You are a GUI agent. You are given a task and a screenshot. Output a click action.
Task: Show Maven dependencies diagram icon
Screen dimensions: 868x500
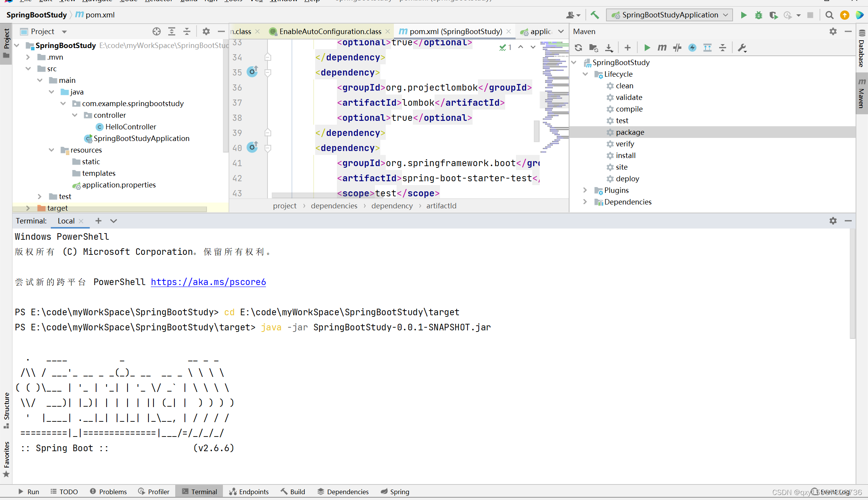pyautogui.click(x=708, y=48)
